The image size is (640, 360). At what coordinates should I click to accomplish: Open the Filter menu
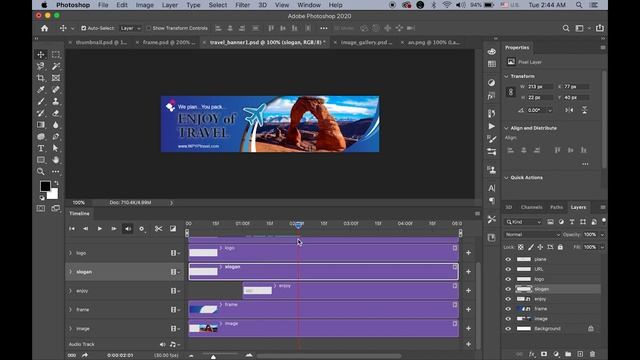pos(242,5)
